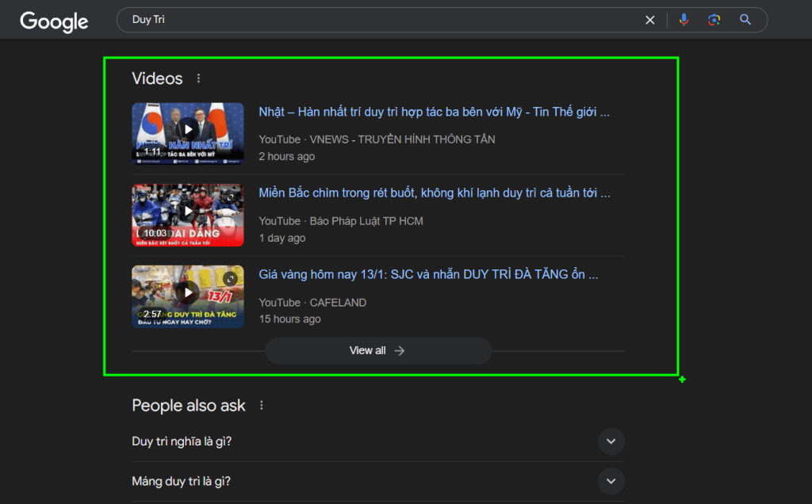The image size is (812, 504).
Task: Expand "Máng duy trì là gì?" with its chevron
Action: coord(611,481)
